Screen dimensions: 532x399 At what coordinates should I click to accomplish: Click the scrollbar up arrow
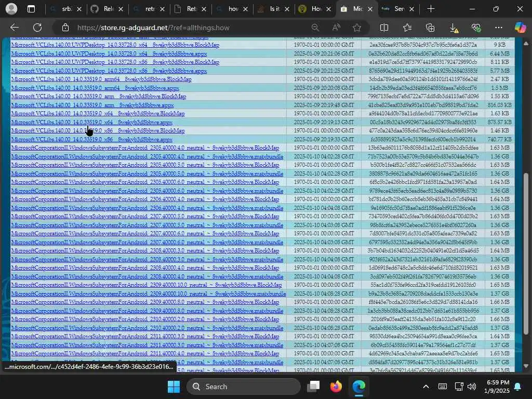pos(526,44)
